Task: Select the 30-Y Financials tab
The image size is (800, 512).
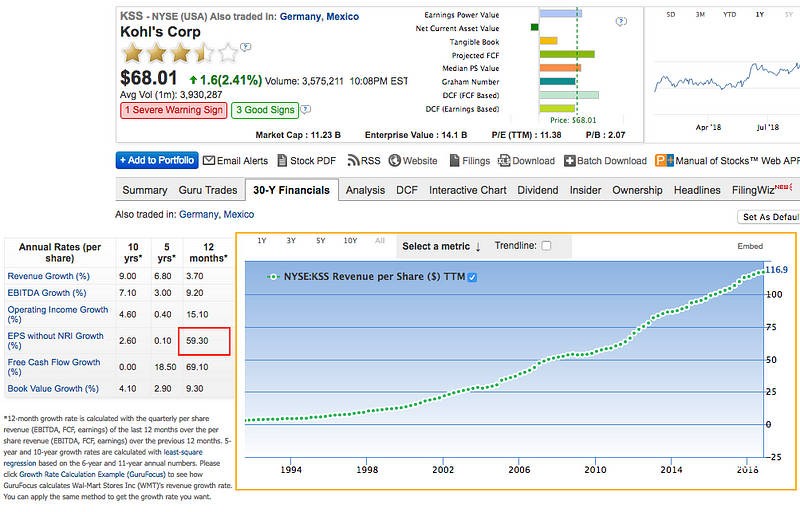Action: [x=291, y=190]
